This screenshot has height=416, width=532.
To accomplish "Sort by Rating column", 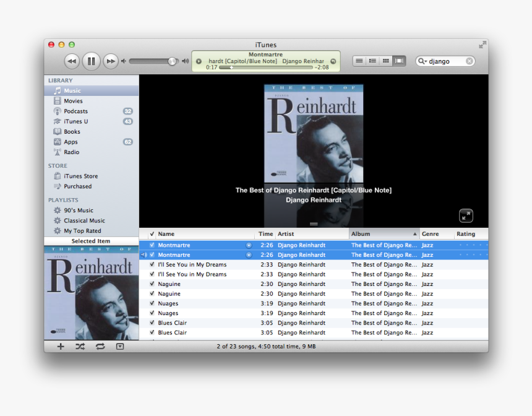I will pyautogui.click(x=471, y=233).
